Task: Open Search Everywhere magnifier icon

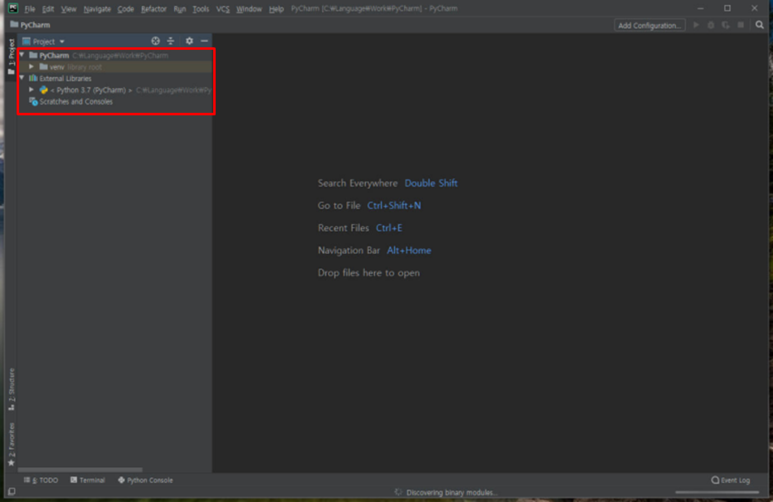Action: pyautogui.click(x=760, y=25)
